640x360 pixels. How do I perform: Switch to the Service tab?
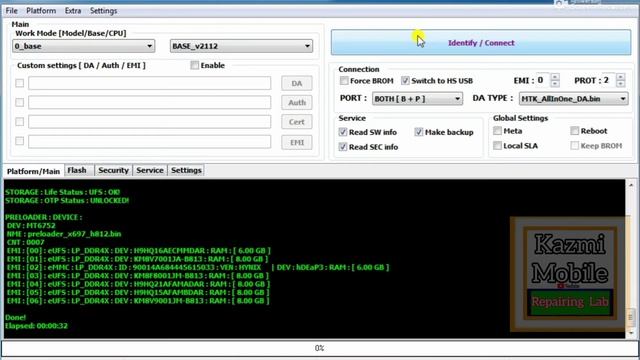tap(150, 170)
